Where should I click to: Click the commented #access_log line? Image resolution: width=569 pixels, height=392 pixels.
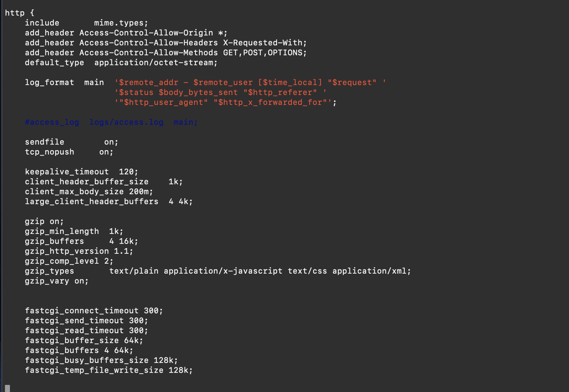point(111,122)
